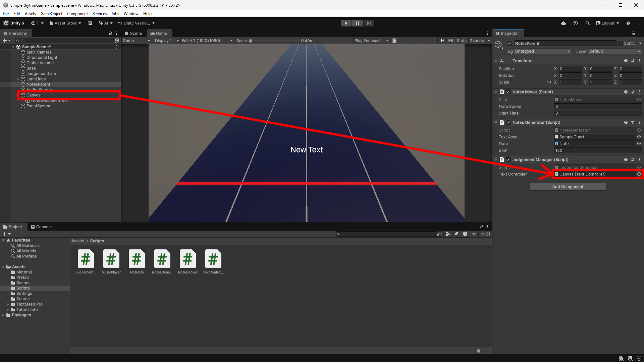Open the NotesMover script file
This screenshot has height=362, width=644.
[x=187, y=259]
